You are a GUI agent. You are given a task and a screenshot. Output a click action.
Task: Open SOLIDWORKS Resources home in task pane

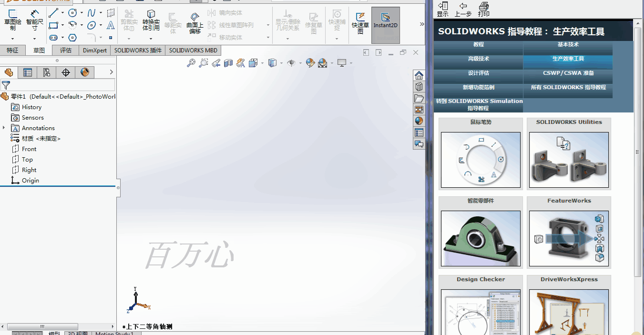pyautogui.click(x=419, y=75)
